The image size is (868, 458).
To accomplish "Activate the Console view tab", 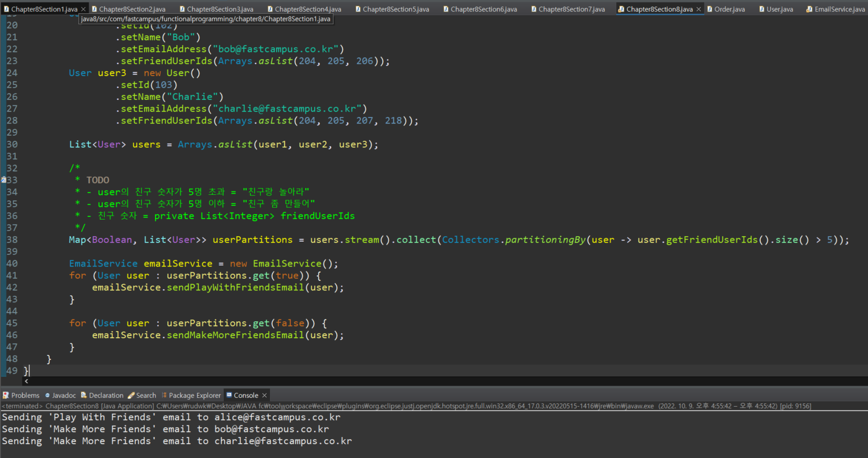I will [x=246, y=395].
